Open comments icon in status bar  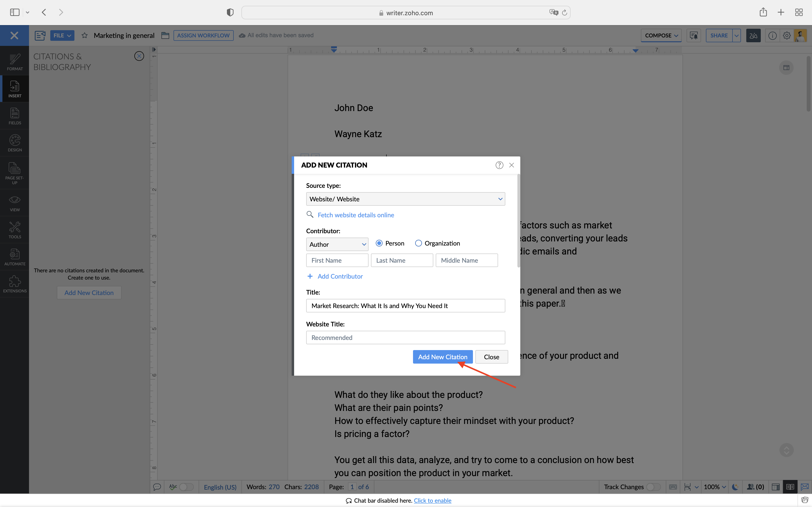tap(157, 487)
